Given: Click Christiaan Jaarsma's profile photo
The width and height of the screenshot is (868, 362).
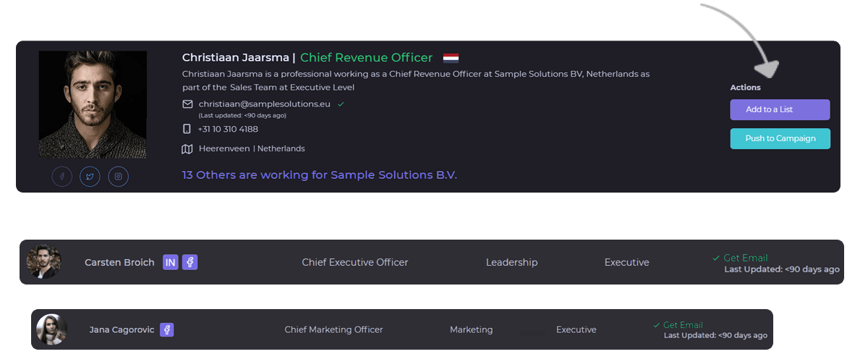Looking at the screenshot, I should [93, 104].
